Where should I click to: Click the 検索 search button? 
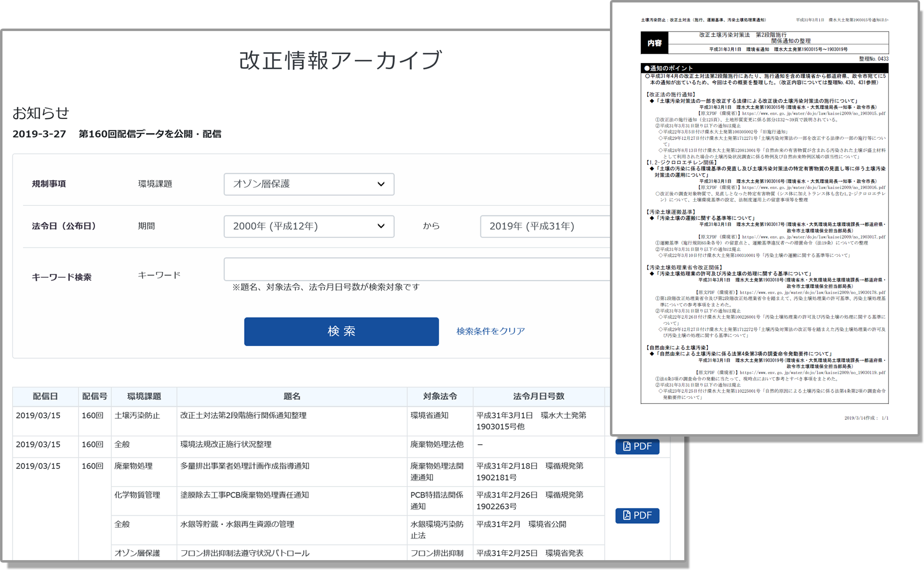pos(341,331)
